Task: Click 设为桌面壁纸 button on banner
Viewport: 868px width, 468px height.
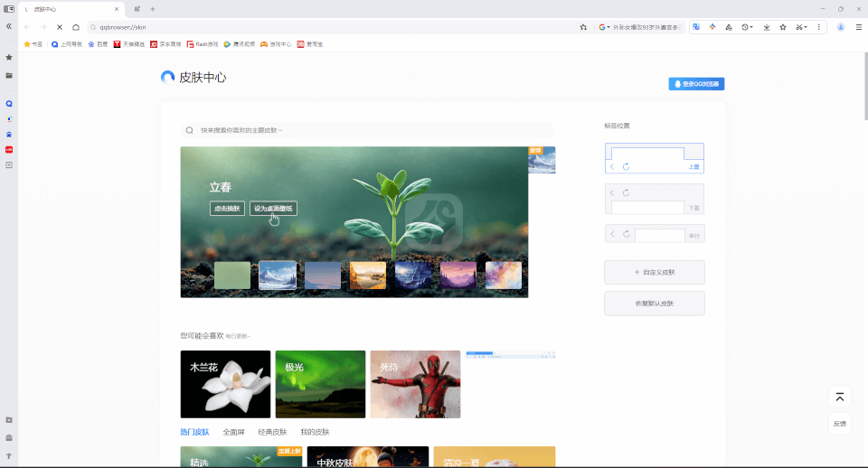Action: (x=273, y=209)
